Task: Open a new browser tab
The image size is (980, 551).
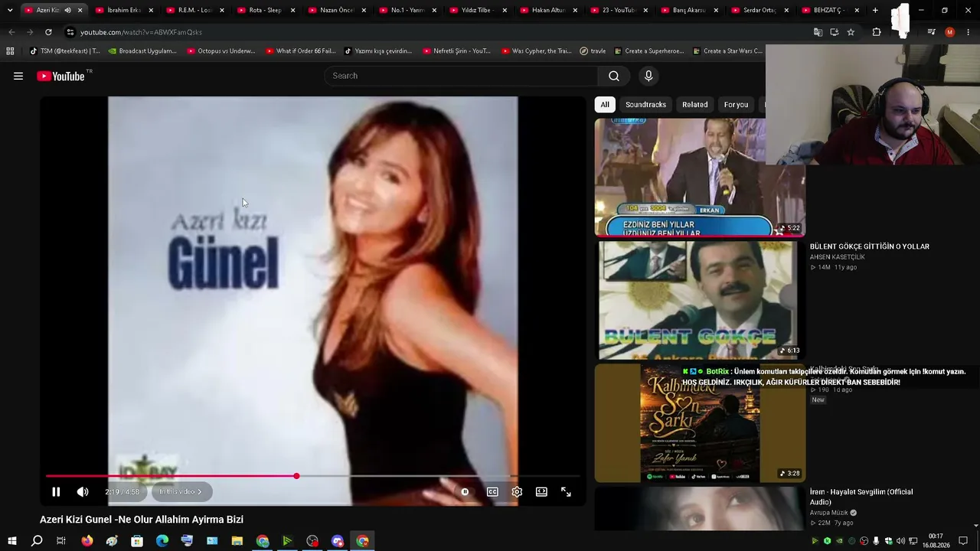Action: tap(875, 10)
